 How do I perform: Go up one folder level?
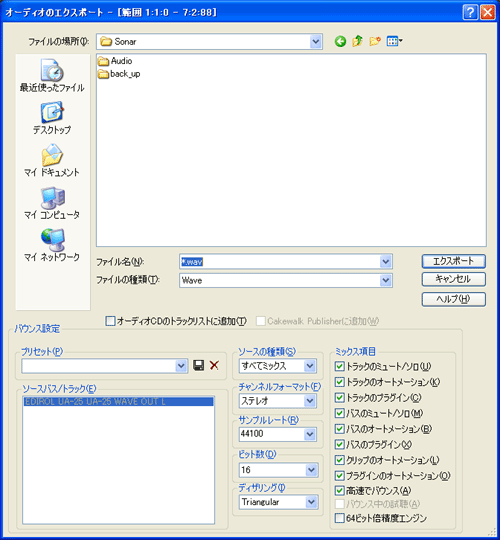click(357, 41)
